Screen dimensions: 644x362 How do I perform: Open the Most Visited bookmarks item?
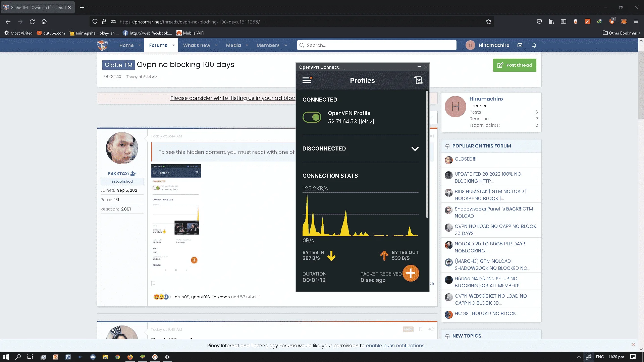pos(18,33)
